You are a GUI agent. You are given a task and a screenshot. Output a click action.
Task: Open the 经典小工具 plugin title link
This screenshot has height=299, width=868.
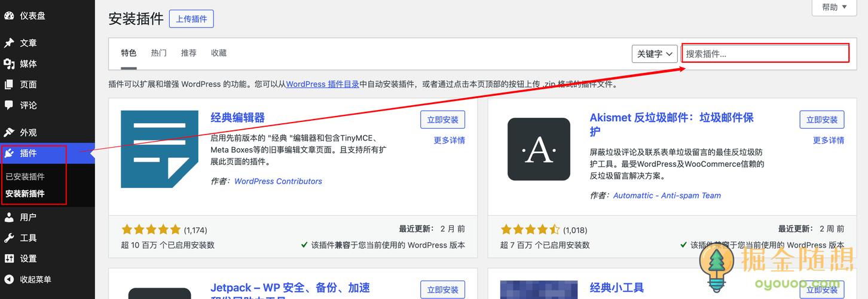pos(617,288)
